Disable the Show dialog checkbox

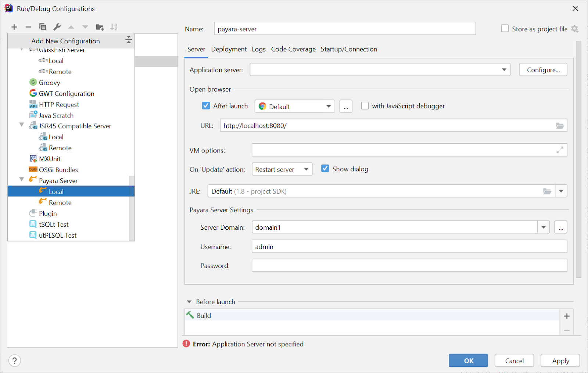tap(325, 168)
